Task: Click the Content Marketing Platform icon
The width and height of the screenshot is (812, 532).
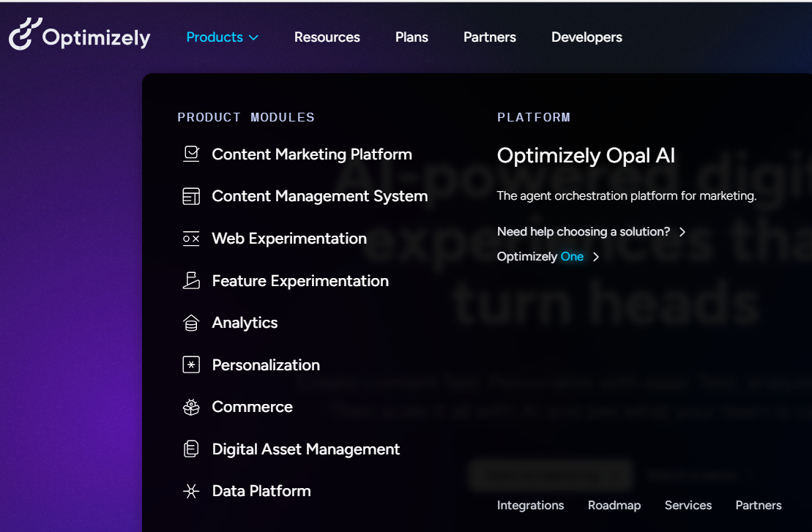Action: click(191, 154)
